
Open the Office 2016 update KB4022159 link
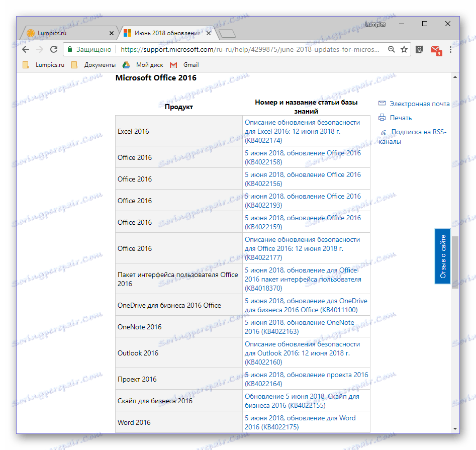(x=303, y=222)
